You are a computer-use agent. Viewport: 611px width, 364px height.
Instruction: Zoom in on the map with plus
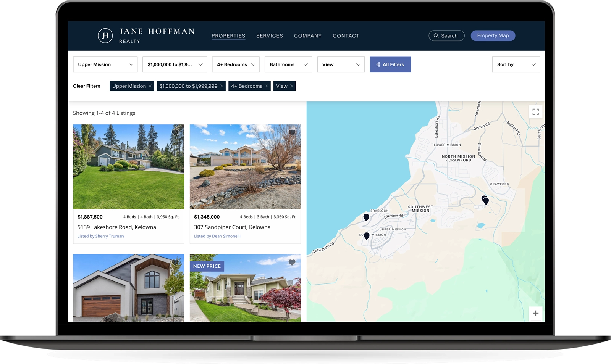coord(535,313)
